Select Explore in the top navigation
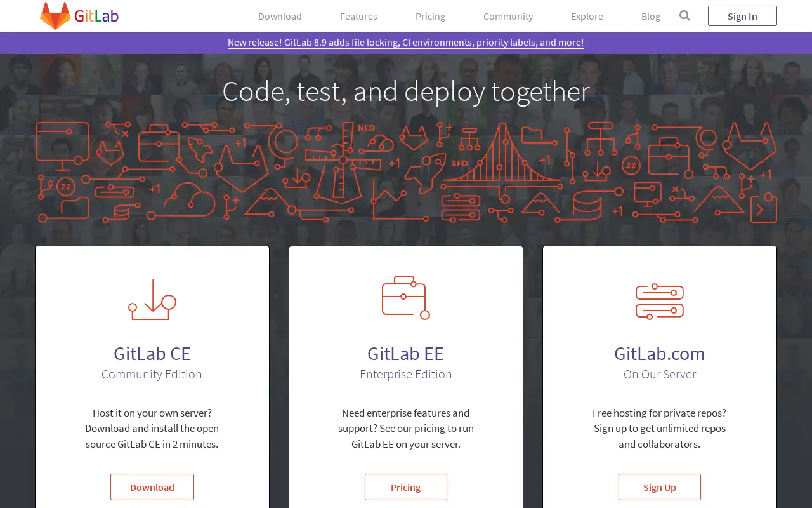Screen dimensions: 812x508 pyautogui.click(x=587, y=17)
